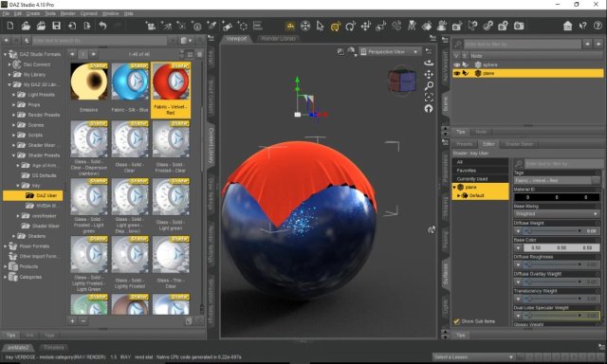Viewport: 607px width, 364px height.
Task: Open the Editor tab in Surfaces pane
Action: [x=488, y=144]
